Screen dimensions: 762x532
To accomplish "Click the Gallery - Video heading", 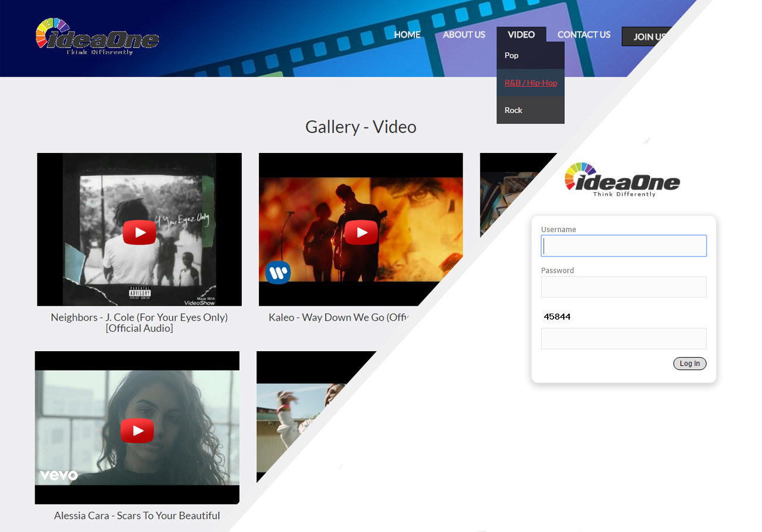I will coord(361,127).
